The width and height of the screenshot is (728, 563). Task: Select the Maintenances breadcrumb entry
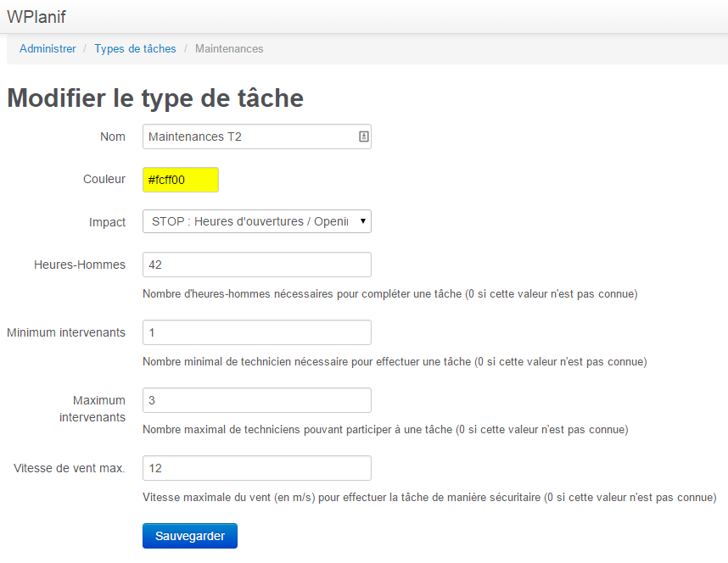[x=228, y=48]
